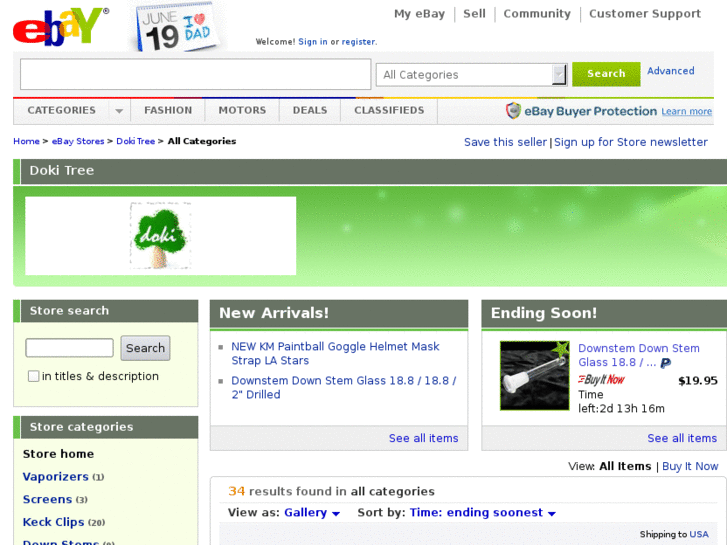Open Keck Clips store category
Image resolution: width=727 pixels, height=545 pixels.
point(54,522)
